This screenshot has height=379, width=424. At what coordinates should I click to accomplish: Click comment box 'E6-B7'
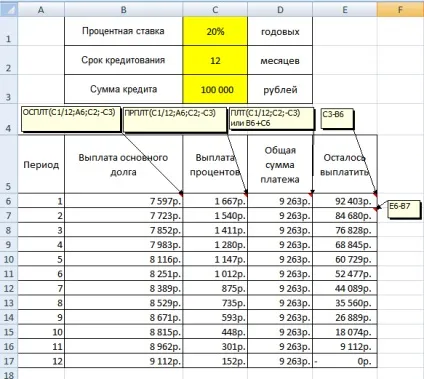coord(404,209)
